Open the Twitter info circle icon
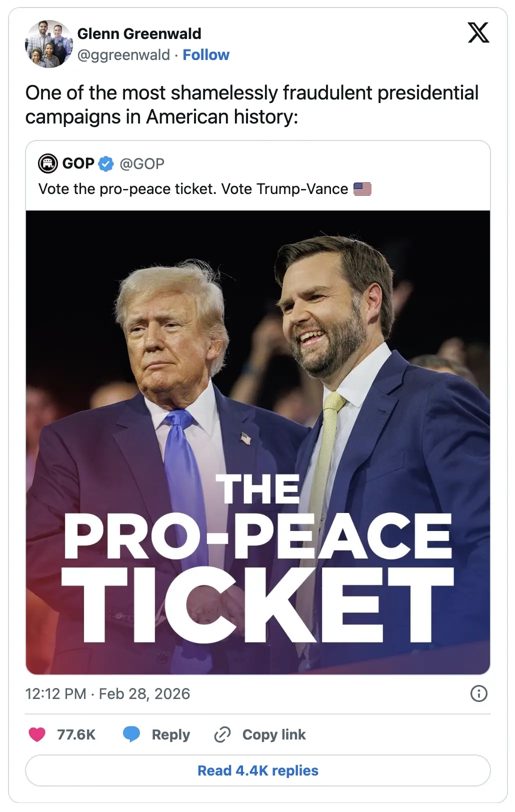515x812 pixels. (478, 693)
